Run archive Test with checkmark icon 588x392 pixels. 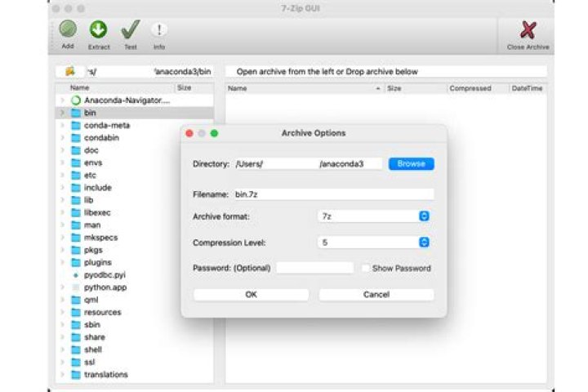click(x=130, y=29)
